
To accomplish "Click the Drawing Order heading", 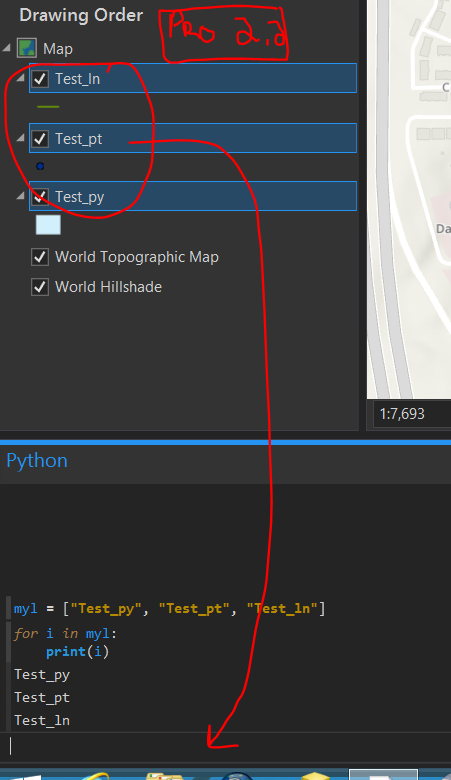I will pos(81,15).
